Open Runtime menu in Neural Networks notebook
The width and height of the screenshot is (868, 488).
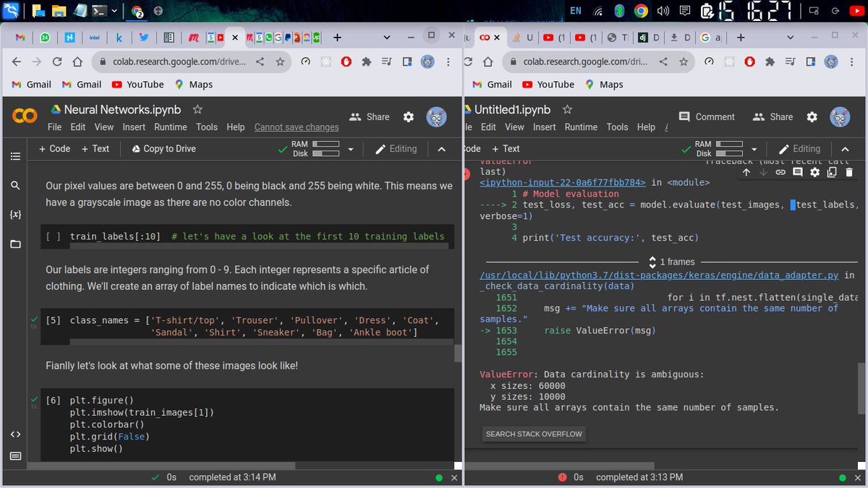coord(171,127)
